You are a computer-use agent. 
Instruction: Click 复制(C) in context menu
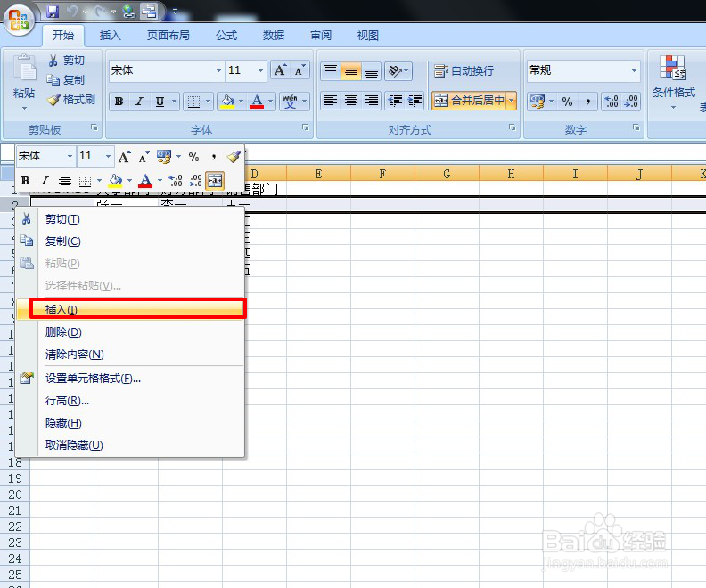[x=130, y=241]
